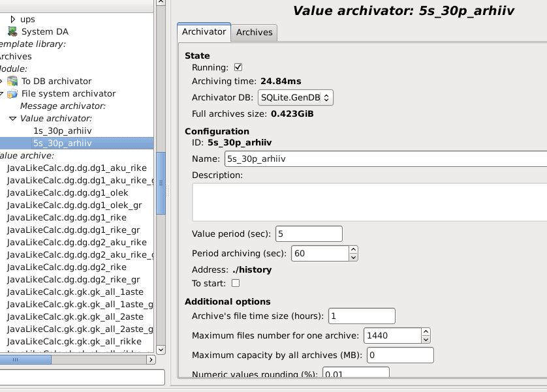The height and width of the screenshot is (392, 547).
Task: Collapse the Value archivator tree node
Action: pyautogui.click(x=12, y=118)
